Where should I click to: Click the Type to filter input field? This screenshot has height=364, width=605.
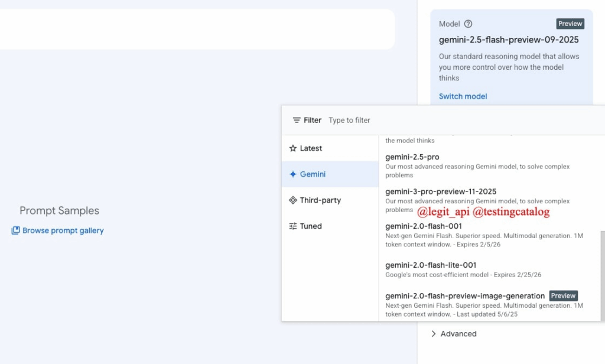click(x=349, y=120)
